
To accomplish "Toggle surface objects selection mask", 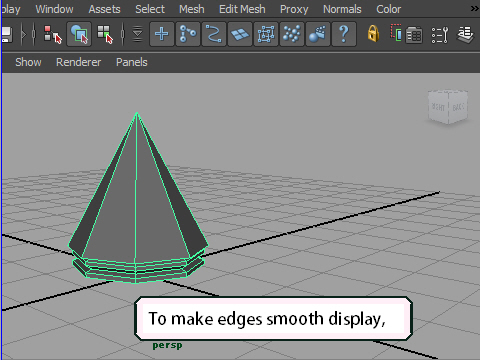I will coord(240,34).
